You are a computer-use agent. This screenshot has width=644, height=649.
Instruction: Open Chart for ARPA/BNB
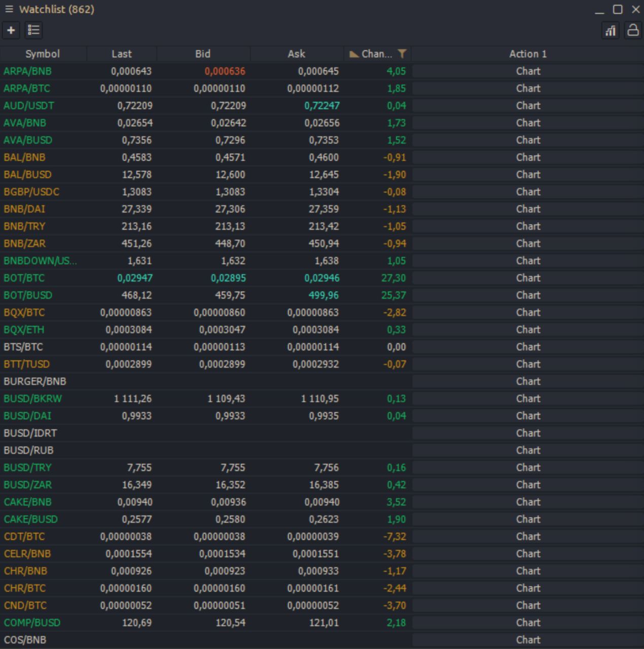tap(528, 71)
